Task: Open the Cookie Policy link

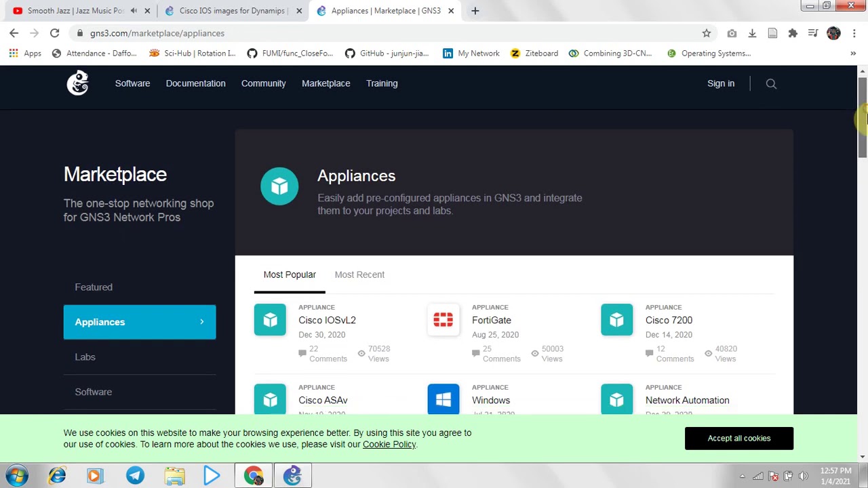Action: tap(389, 444)
